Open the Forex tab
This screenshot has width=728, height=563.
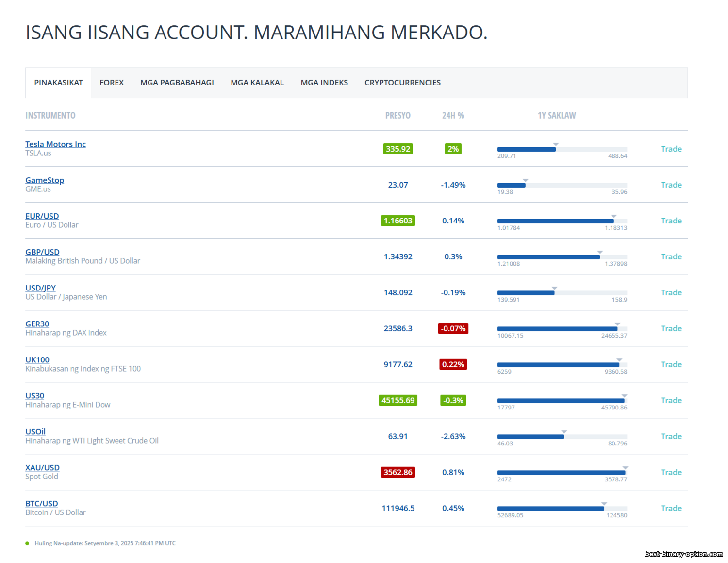(x=112, y=83)
